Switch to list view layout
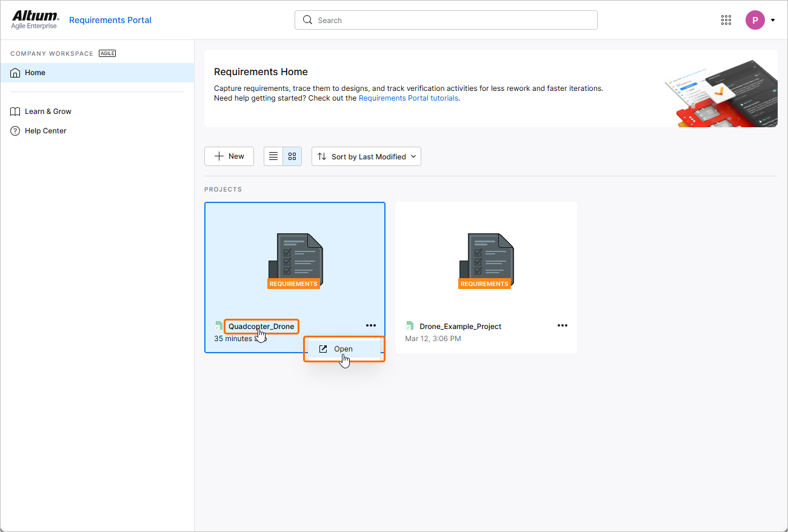 pyautogui.click(x=273, y=156)
